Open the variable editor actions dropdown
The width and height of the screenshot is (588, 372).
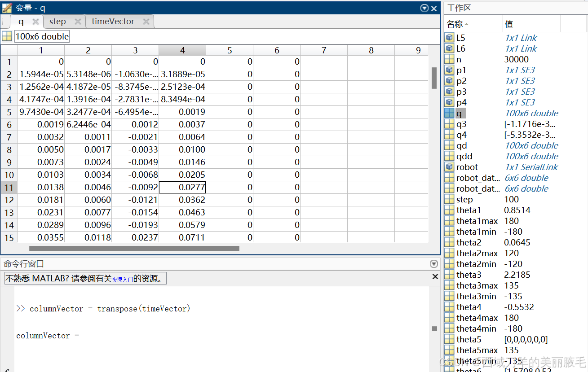point(424,8)
